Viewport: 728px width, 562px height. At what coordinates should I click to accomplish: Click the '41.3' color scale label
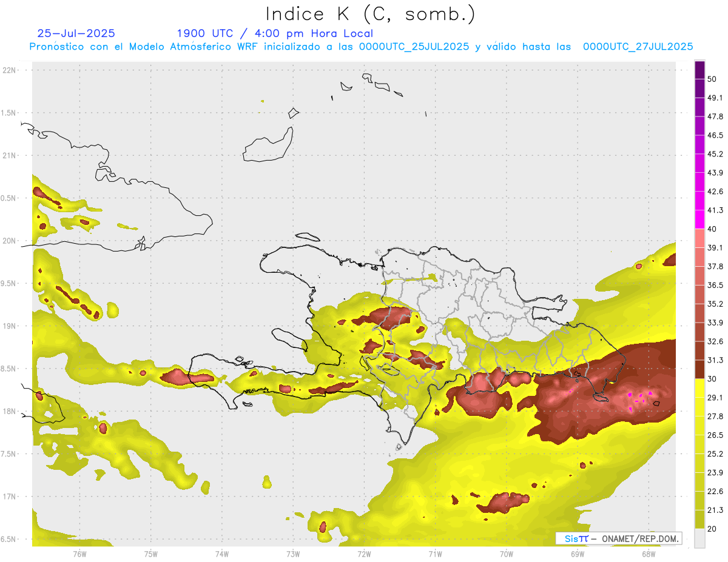(715, 210)
